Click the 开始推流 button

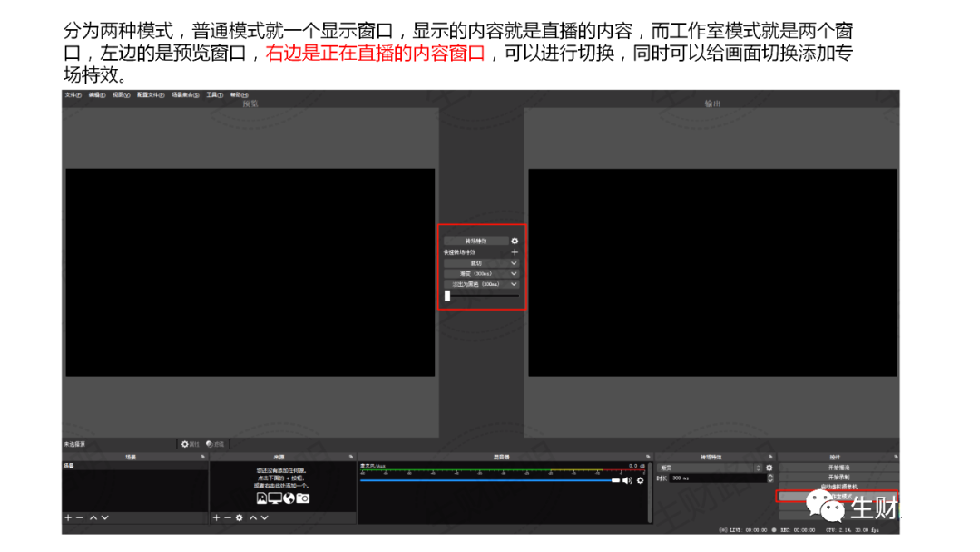(838, 468)
